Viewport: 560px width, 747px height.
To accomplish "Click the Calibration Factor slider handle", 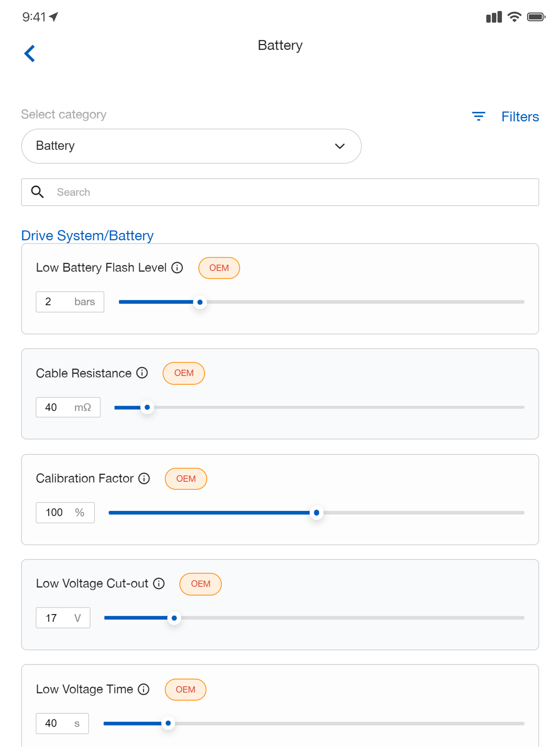I will click(x=316, y=513).
